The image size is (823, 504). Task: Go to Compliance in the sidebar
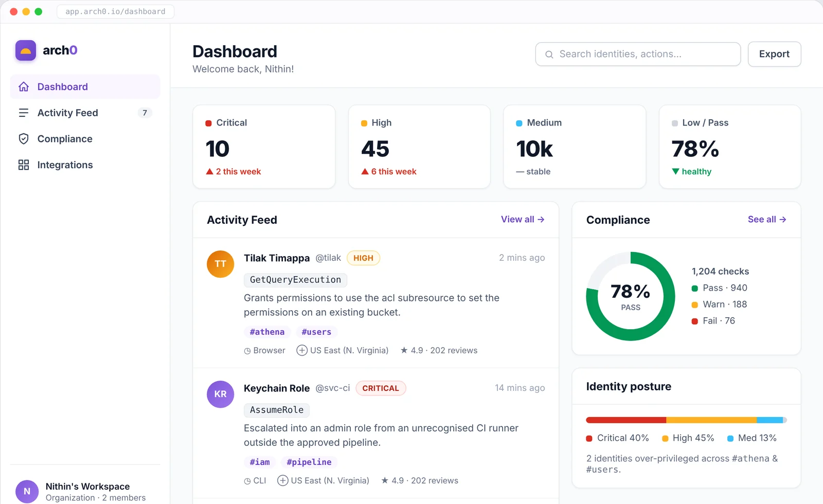[x=85, y=139]
